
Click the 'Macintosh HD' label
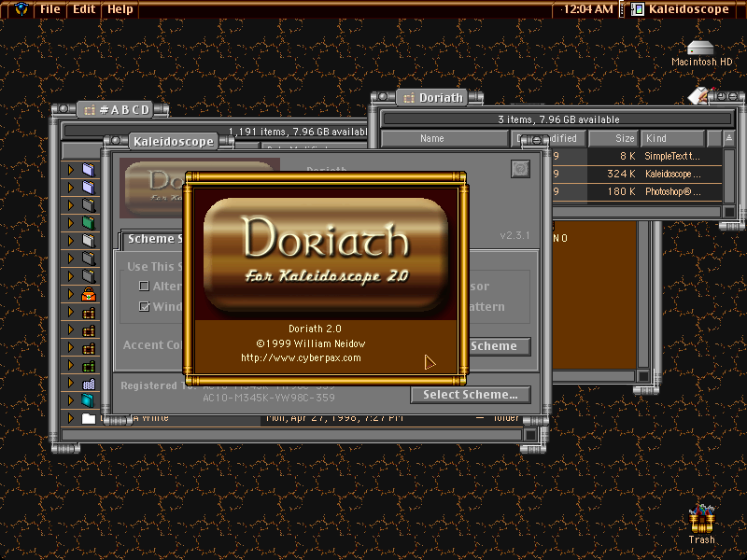[x=701, y=62]
